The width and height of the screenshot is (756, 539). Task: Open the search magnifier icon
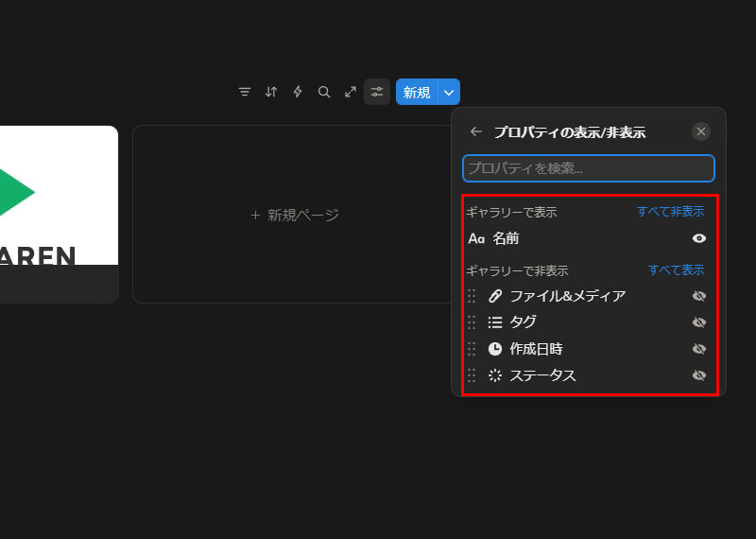324,92
